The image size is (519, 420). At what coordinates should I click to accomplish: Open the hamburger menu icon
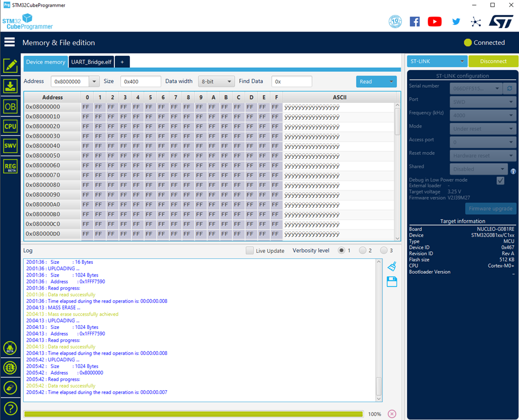click(x=9, y=42)
